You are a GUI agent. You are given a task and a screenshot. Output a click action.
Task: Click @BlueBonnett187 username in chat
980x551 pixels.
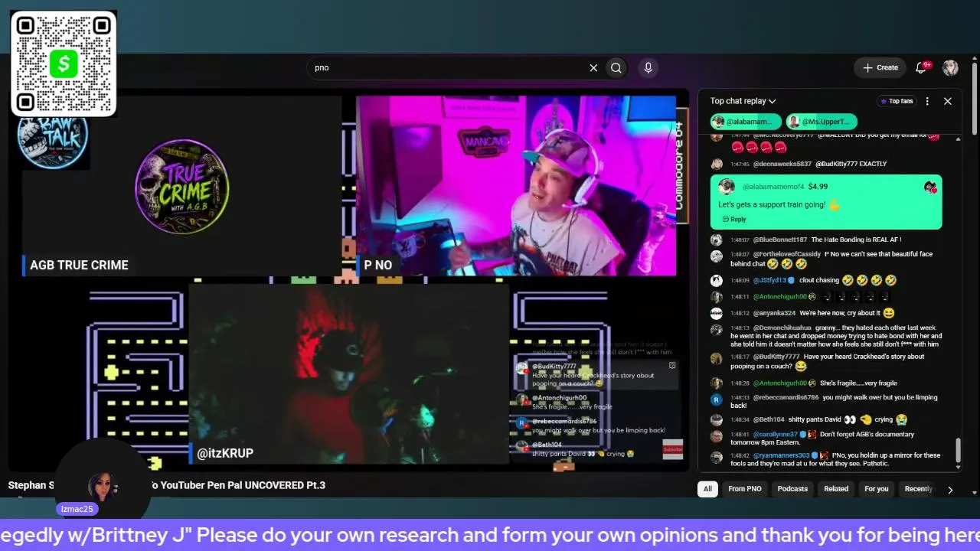click(x=780, y=240)
